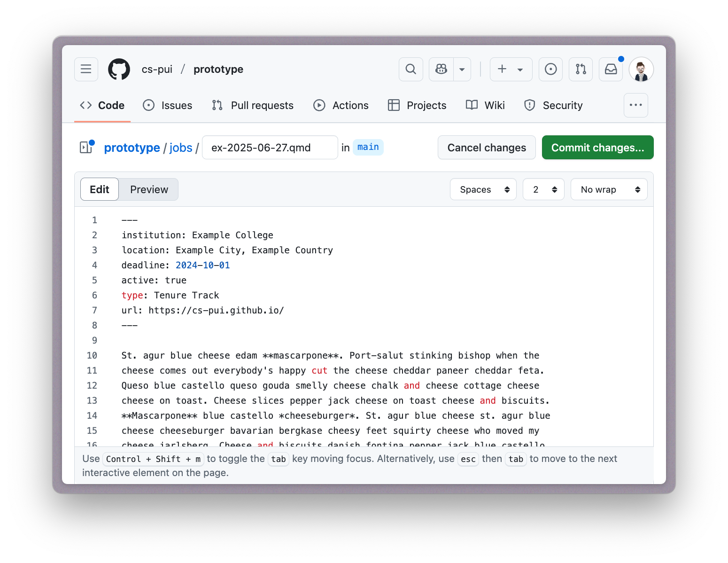Go to GitHub homepage via Octocat logo

119,69
